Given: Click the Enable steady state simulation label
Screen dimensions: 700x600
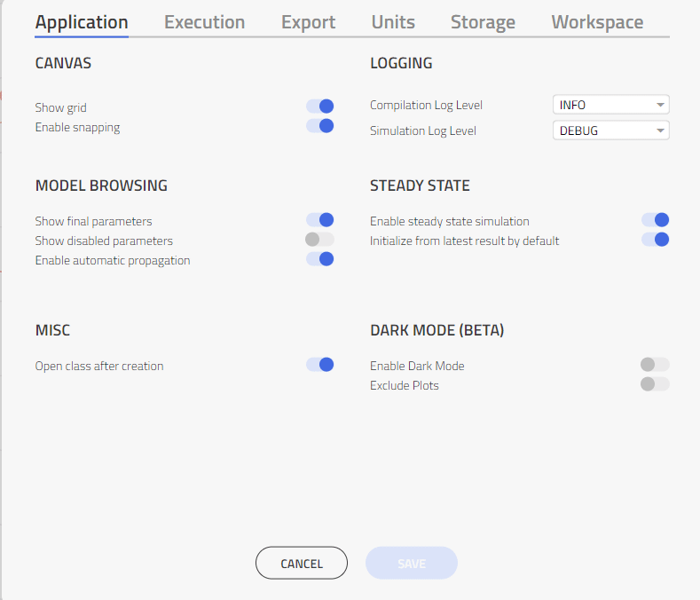Looking at the screenshot, I should 450,221.
